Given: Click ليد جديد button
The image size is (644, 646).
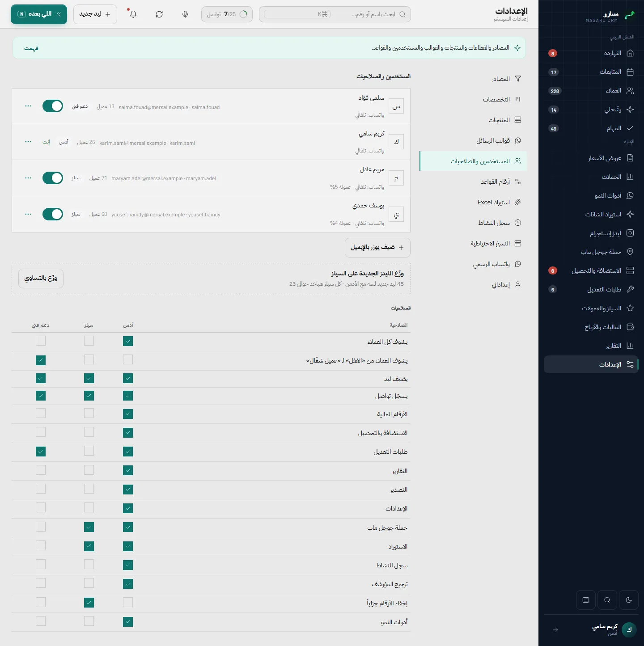Looking at the screenshot, I should pyautogui.click(x=95, y=14).
